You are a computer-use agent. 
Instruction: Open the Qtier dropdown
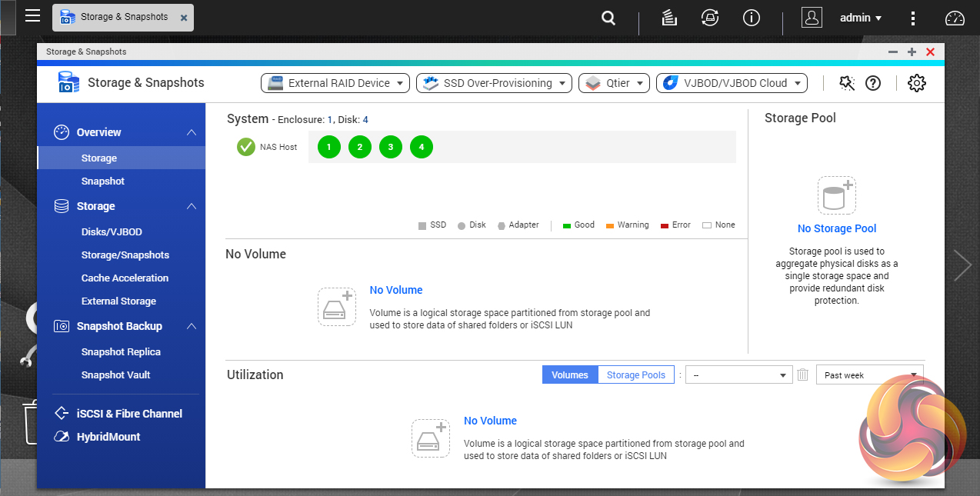pos(614,83)
